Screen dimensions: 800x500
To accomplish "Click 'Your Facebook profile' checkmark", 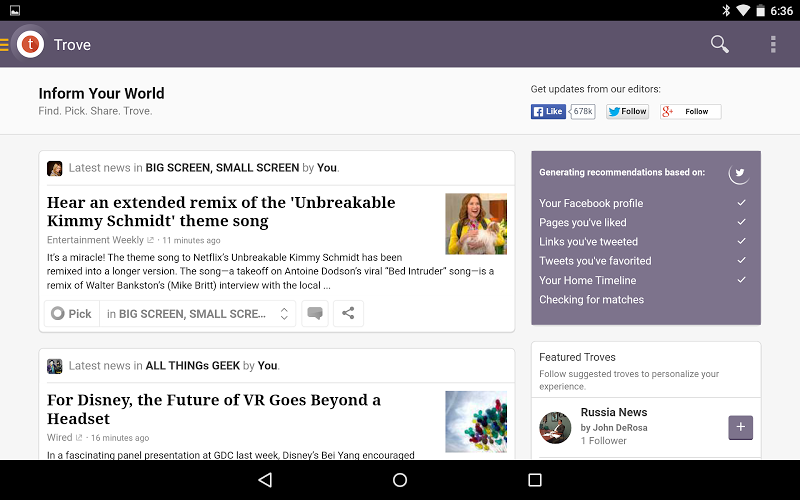I will (741, 203).
